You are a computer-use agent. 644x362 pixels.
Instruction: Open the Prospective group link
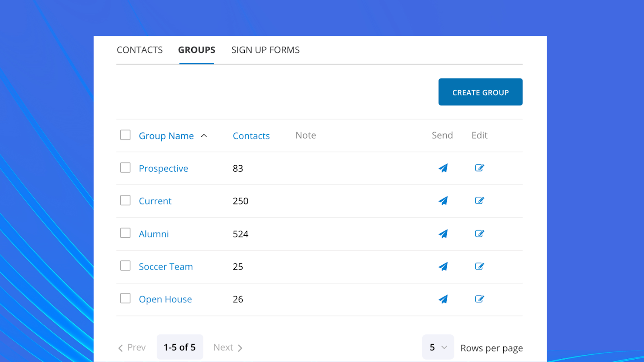163,169
